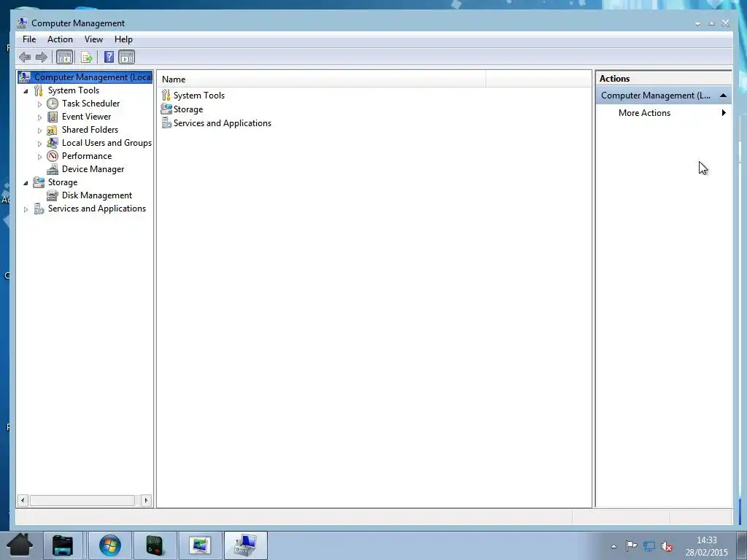Click the tree pane scroll left arrow
The width and height of the screenshot is (747, 560).
(x=23, y=500)
